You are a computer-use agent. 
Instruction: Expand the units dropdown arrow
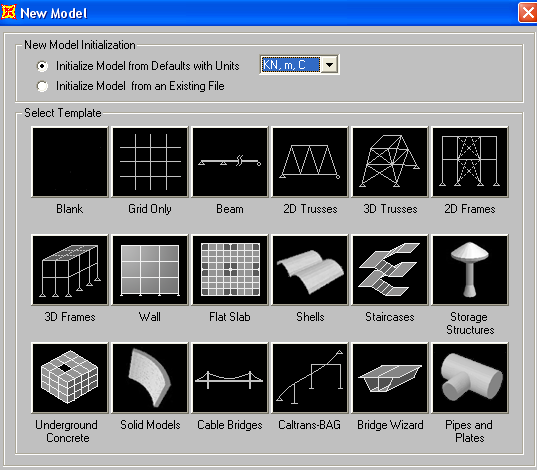point(330,64)
